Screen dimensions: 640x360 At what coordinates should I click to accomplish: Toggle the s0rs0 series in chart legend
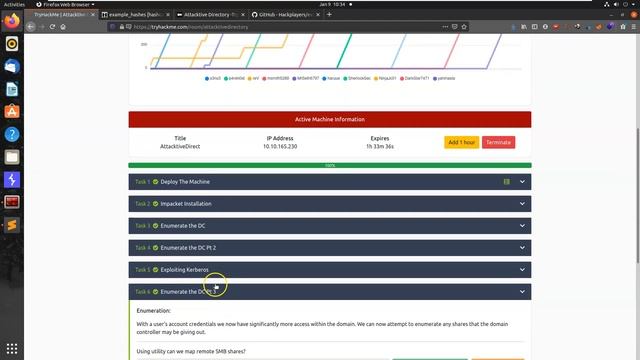click(x=213, y=78)
